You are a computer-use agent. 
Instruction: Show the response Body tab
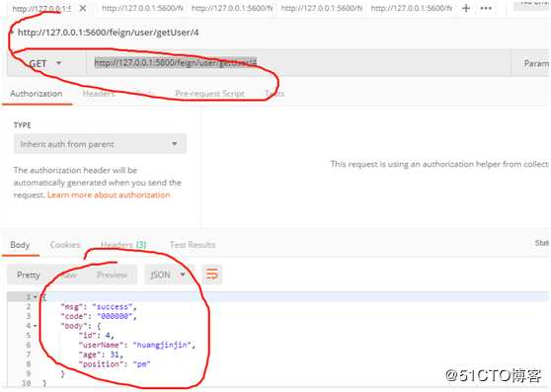click(20, 245)
